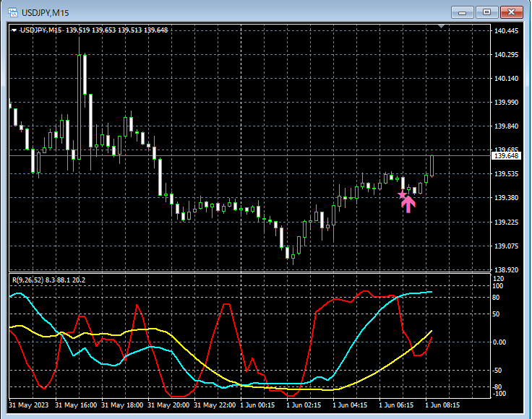Click the chart shift marker triangle
The width and height of the screenshot is (532, 419).
click(x=441, y=26)
